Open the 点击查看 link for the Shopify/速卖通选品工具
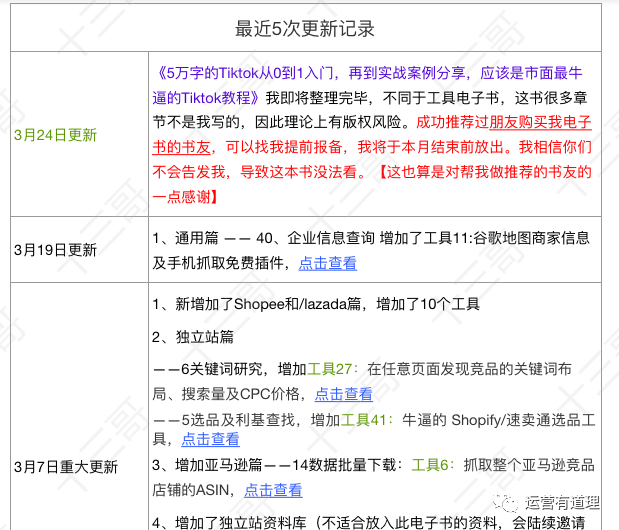 tap(210, 439)
